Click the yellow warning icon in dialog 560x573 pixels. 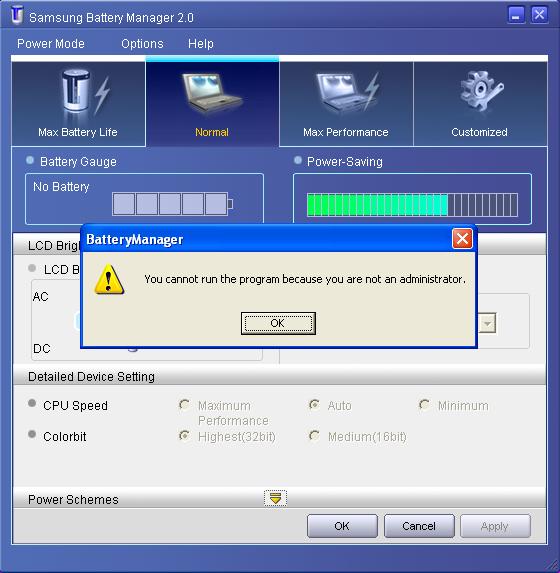point(109,280)
